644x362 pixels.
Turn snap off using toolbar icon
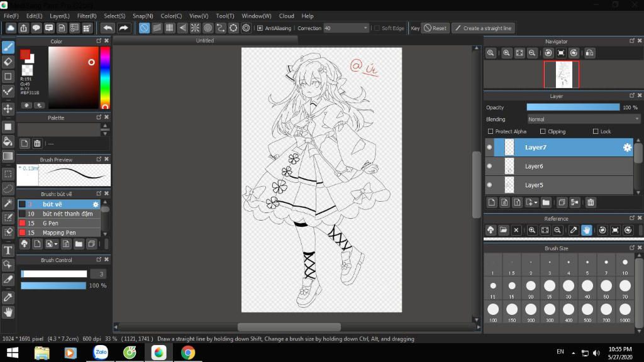pyautogui.click(x=144, y=28)
